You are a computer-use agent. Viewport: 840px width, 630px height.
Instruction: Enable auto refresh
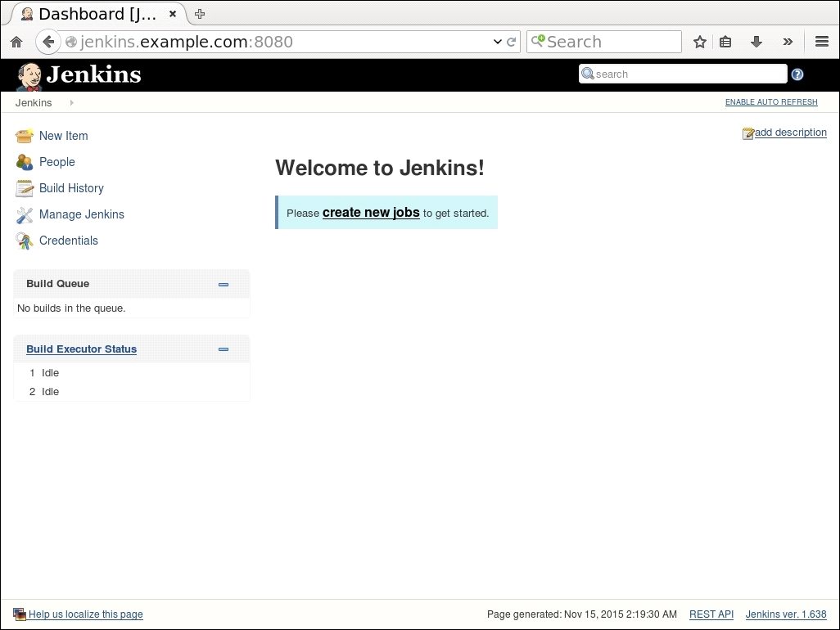click(770, 102)
